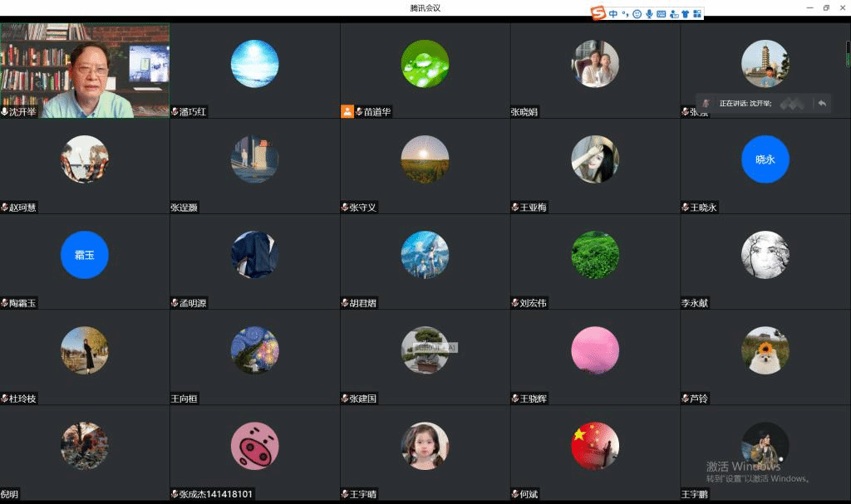The height and width of the screenshot is (504, 851).
Task: Click the China flag avatar of 何斌
Action: [x=595, y=446]
